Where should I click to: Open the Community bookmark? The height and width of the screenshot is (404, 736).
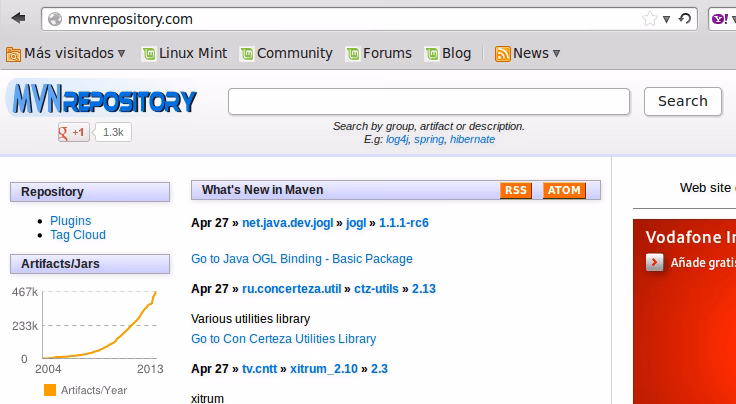tap(286, 53)
